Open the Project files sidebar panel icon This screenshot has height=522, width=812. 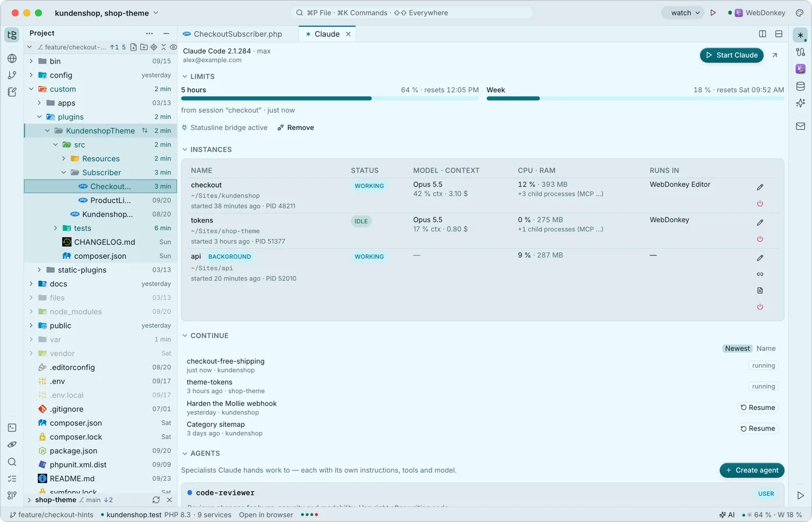12,35
